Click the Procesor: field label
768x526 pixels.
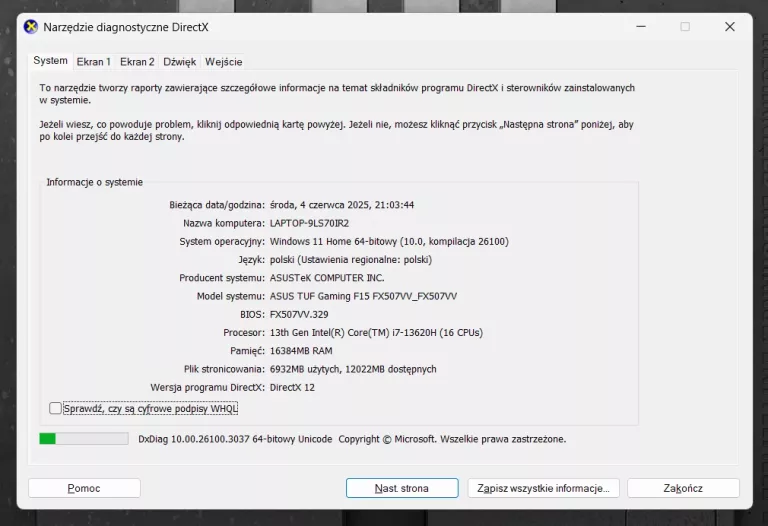[x=244, y=333]
